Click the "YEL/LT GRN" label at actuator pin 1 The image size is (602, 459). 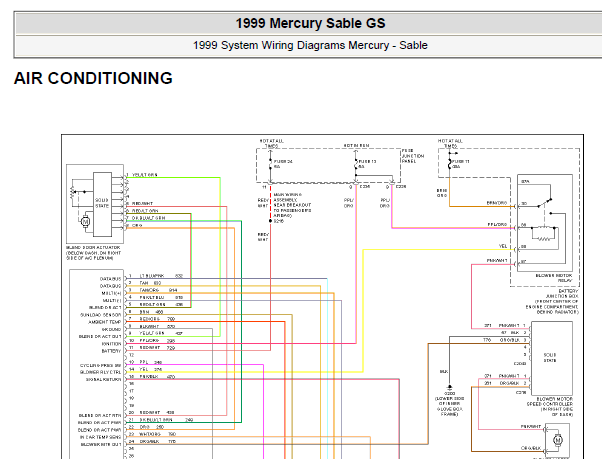145,175
